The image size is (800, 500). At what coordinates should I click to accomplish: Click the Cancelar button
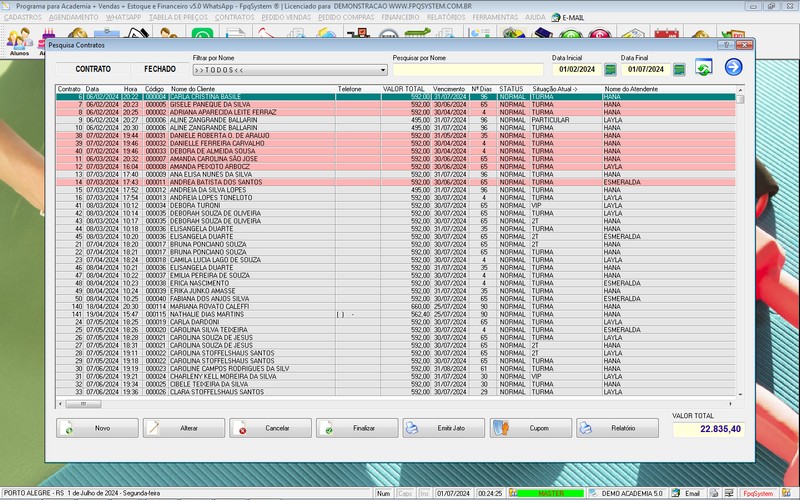[270, 428]
